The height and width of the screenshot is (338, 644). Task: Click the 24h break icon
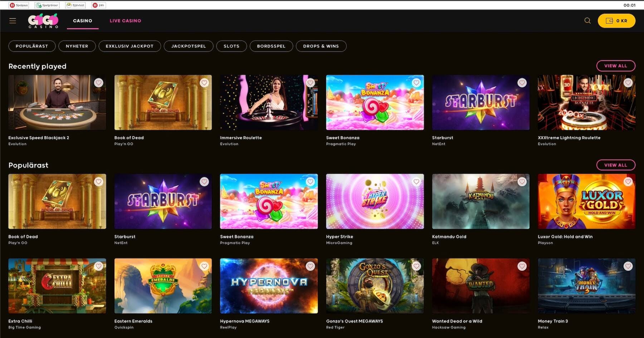(98, 5)
